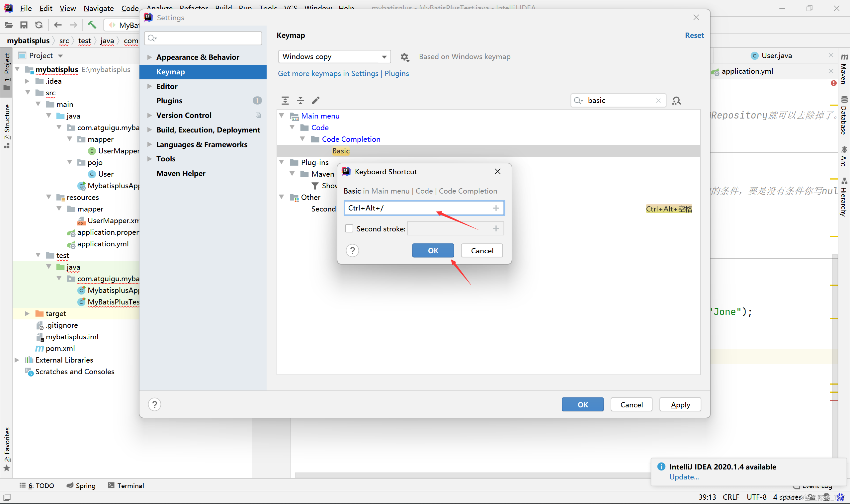The height and width of the screenshot is (504, 850).
Task: Open the Hierarchy tool window
Action: [x=844, y=197]
